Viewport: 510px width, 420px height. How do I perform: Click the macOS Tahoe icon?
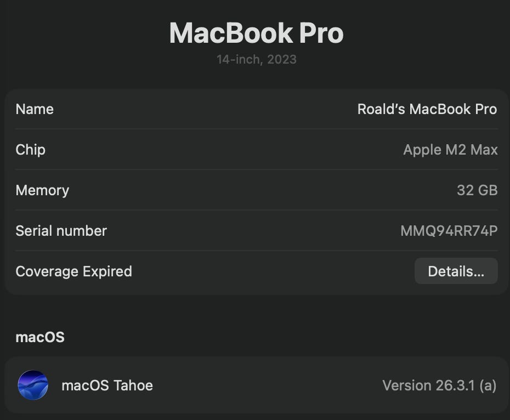point(33,385)
